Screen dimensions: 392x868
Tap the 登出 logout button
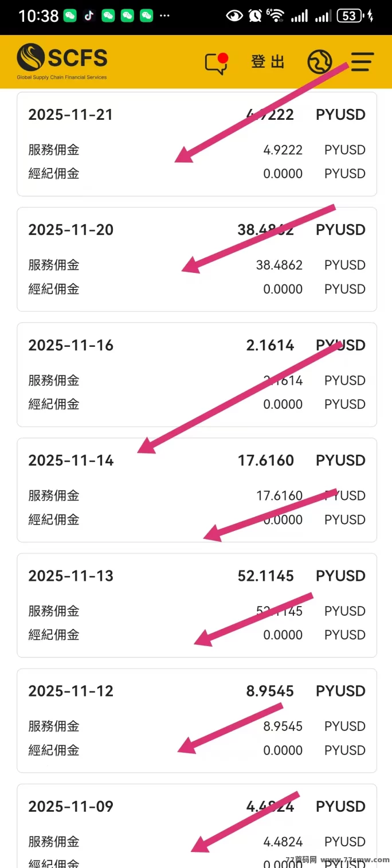pos(268,61)
